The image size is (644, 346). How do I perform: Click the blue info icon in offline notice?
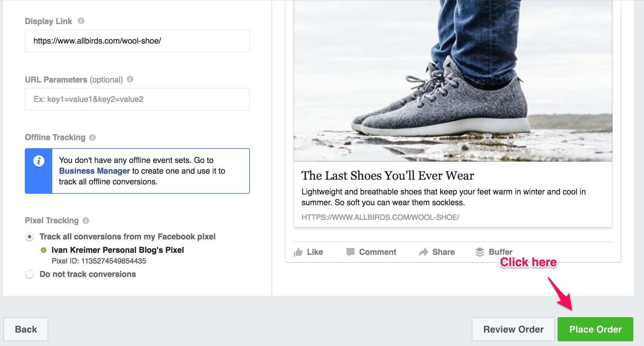pyautogui.click(x=39, y=161)
